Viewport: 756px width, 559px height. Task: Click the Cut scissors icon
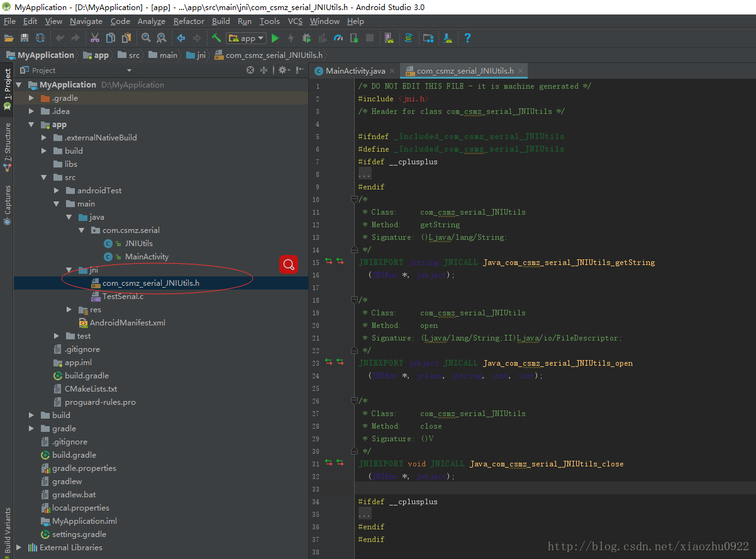[95, 38]
